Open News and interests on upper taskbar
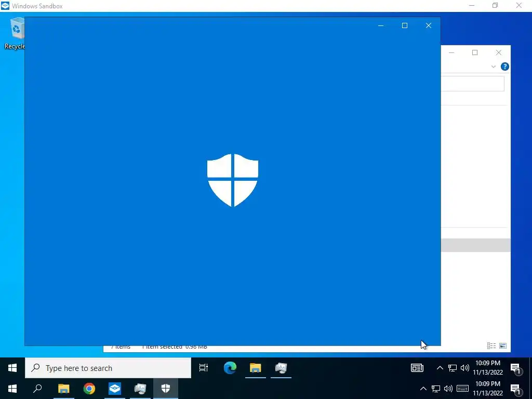This screenshot has width=532, height=399. 417,368
